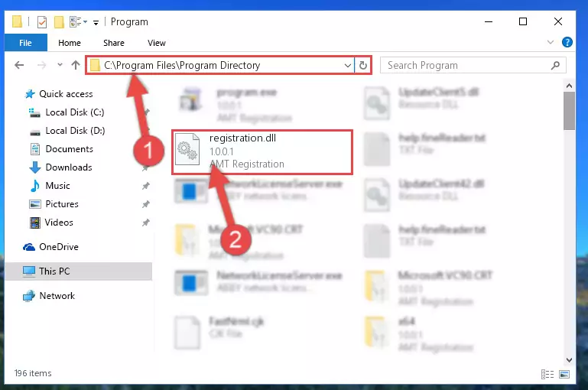Click the Back navigation arrow
The height and width of the screenshot is (390, 588).
coord(19,65)
